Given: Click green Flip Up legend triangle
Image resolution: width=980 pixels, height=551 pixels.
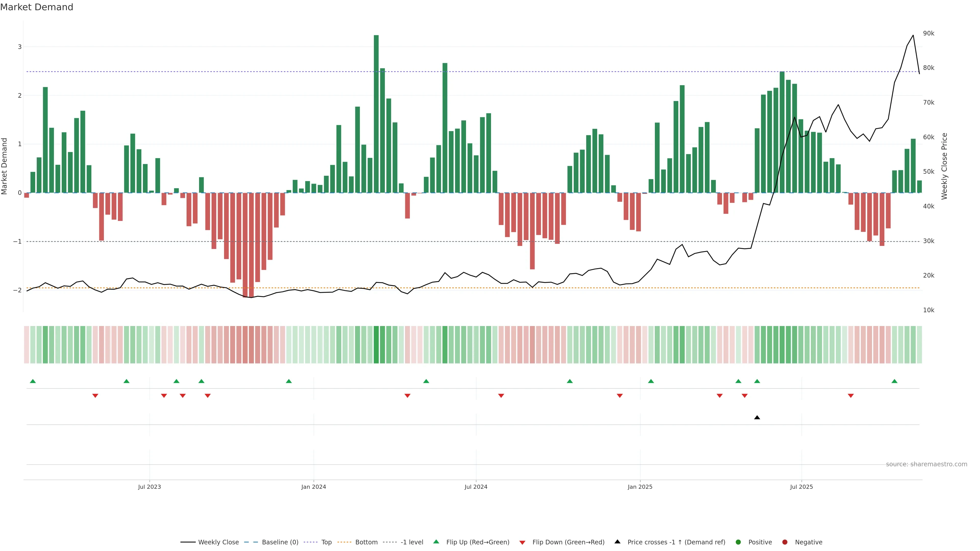Looking at the screenshot, I should coord(436,542).
